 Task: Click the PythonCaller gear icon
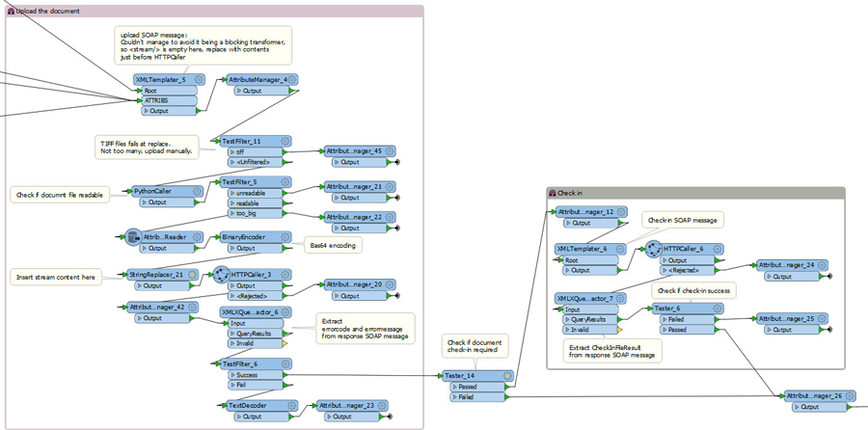pyautogui.click(x=197, y=191)
